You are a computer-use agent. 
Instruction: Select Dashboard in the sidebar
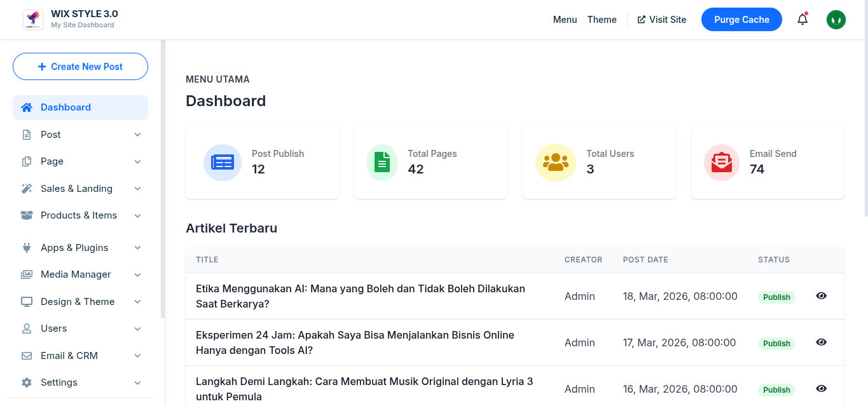80,107
